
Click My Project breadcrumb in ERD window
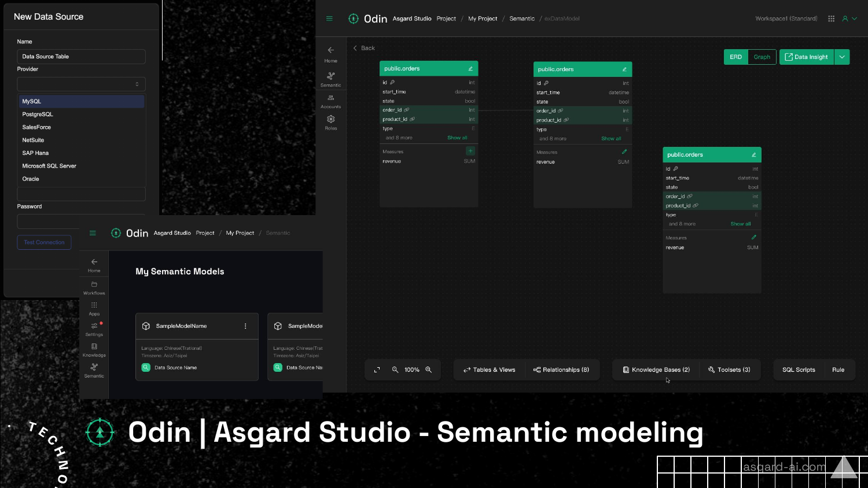(483, 19)
